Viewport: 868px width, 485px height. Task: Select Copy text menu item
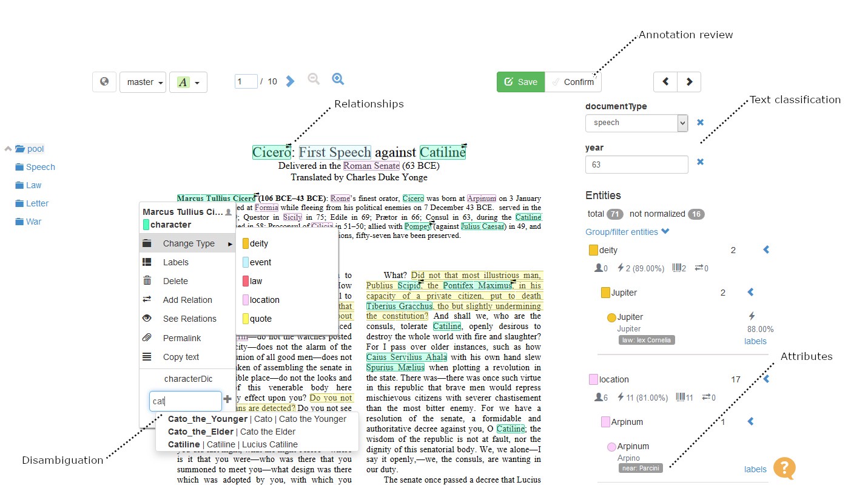point(187,357)
